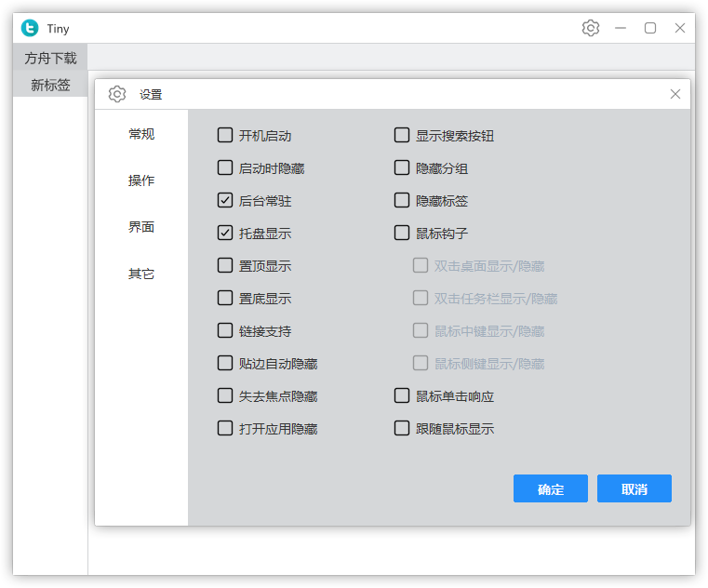This screenshot has width=708, height=588.
Task: Click disabled 双击任务栏显示/隐藏 checkbox
Action: (x=421, y=298)
